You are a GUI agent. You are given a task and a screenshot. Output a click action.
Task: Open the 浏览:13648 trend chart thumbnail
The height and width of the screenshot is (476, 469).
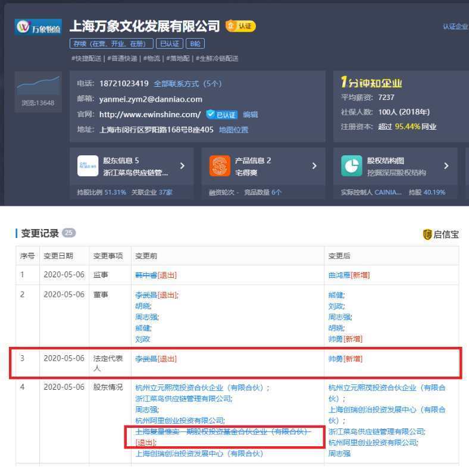[x=38, y=92]
